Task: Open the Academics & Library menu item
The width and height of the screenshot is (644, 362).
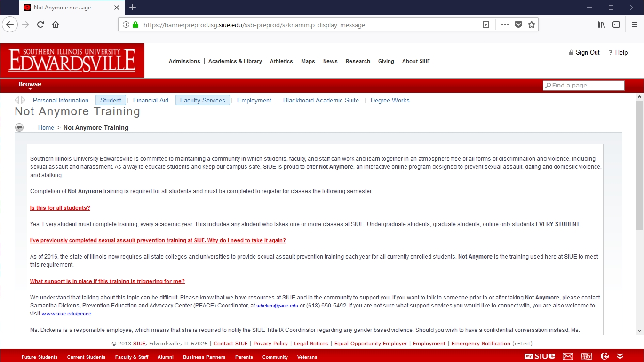Action: coord(235,61)
